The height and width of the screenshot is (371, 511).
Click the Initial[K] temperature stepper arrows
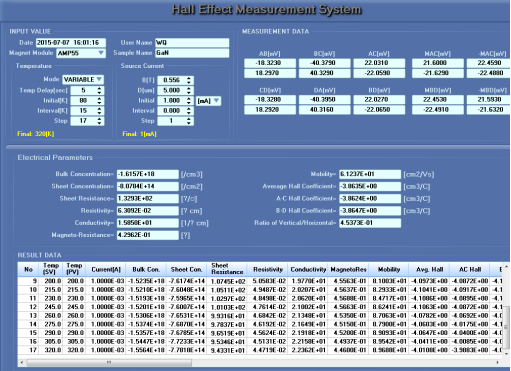point(99,101)
